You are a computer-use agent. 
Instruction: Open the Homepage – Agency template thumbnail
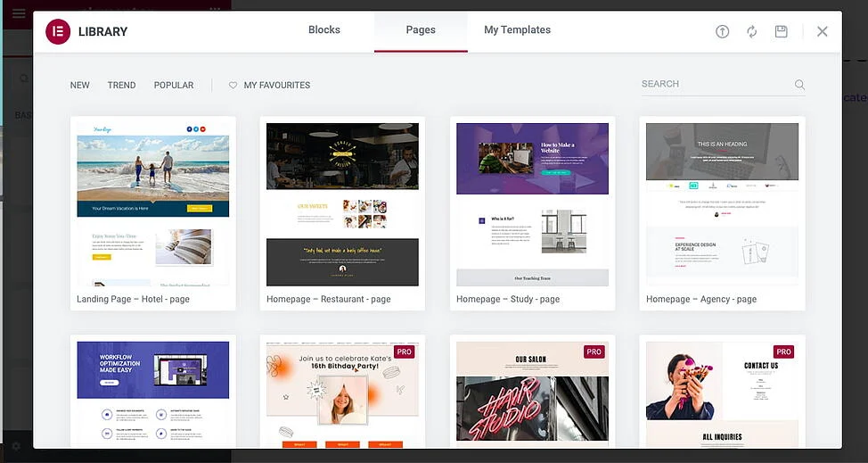(723, 203)
